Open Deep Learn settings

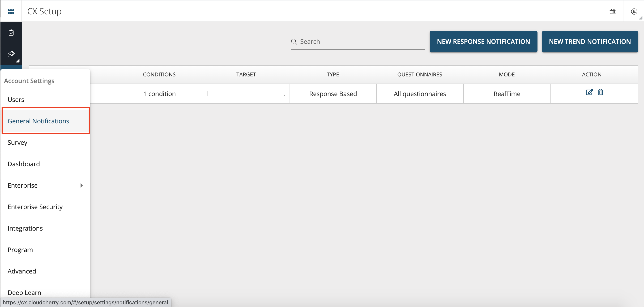45,292
